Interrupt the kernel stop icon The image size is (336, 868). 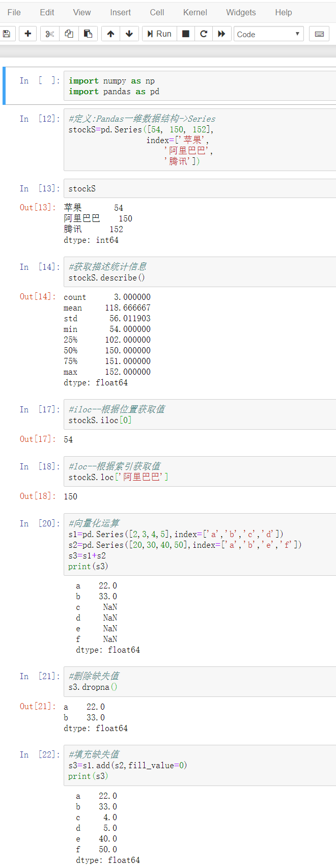pyautogui.click(x=186, y=34)
